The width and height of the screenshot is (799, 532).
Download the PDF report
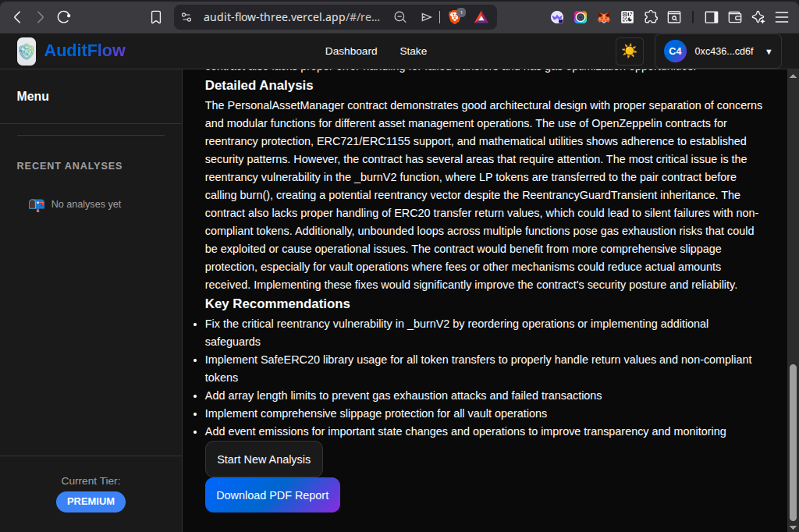click(x=272, y=495)
